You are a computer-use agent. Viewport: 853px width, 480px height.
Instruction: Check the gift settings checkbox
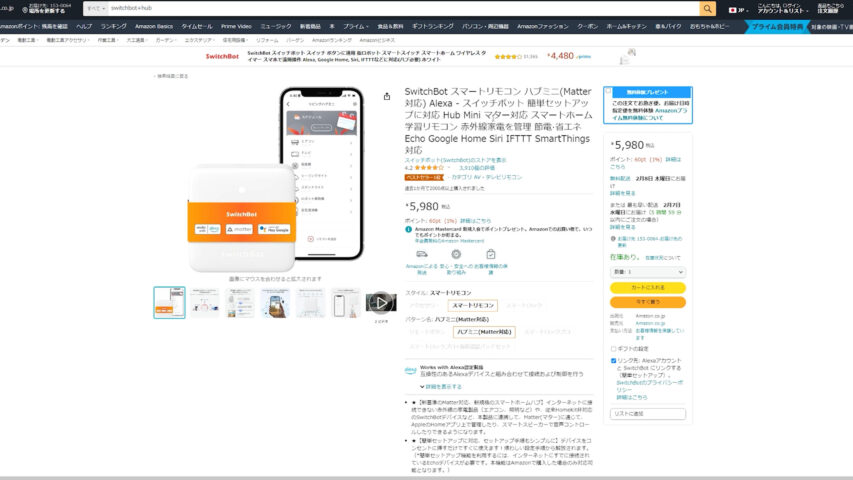point(613,348)
